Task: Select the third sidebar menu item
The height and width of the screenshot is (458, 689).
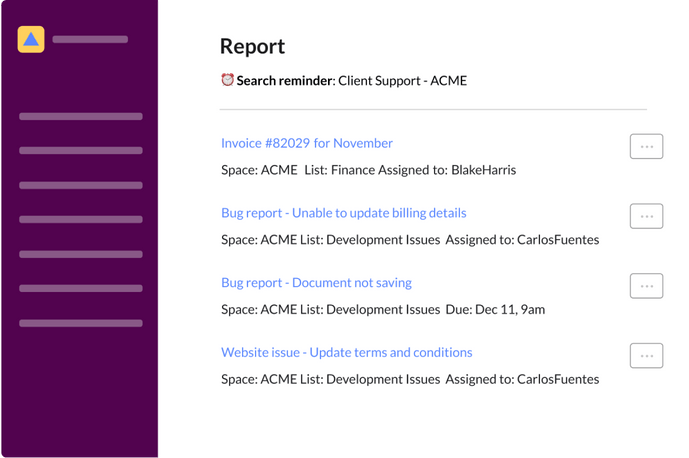Action: (80, 186)
